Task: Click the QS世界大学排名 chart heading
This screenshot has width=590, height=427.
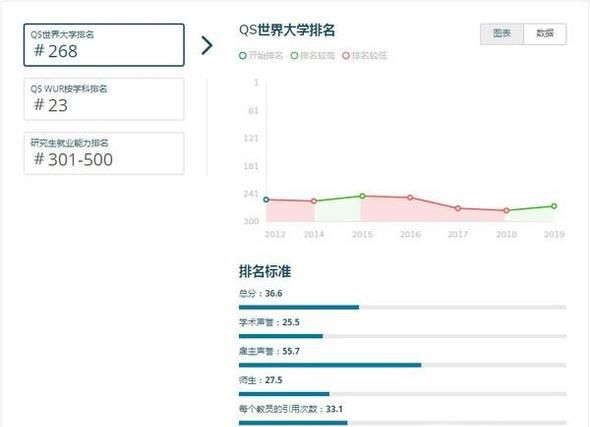Action: [x=287, y=30]
